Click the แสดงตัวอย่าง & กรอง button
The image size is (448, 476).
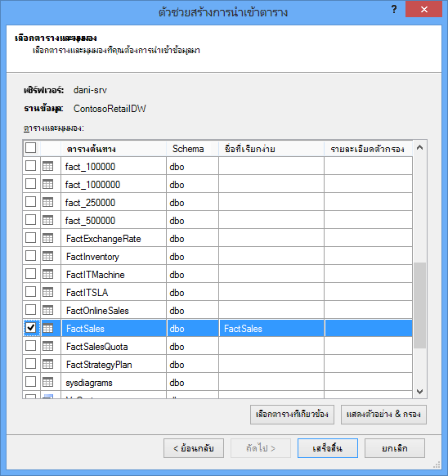[x=383, y=415]
